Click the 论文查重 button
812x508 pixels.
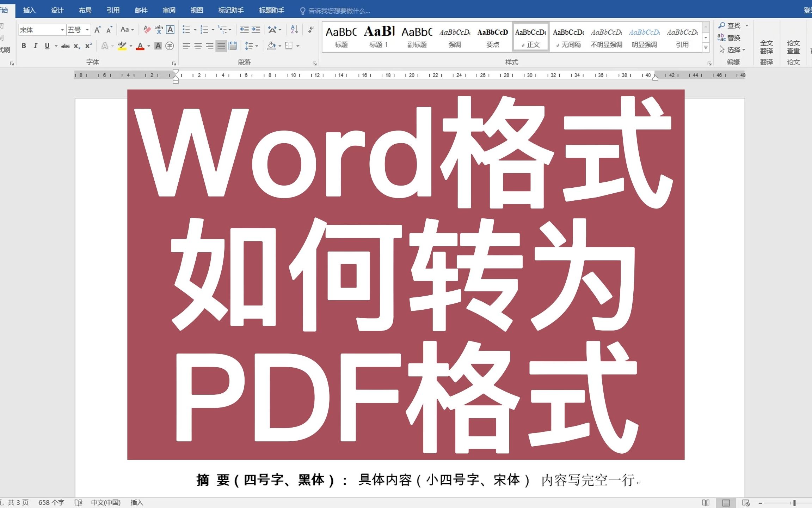click(x=793, y=47)
